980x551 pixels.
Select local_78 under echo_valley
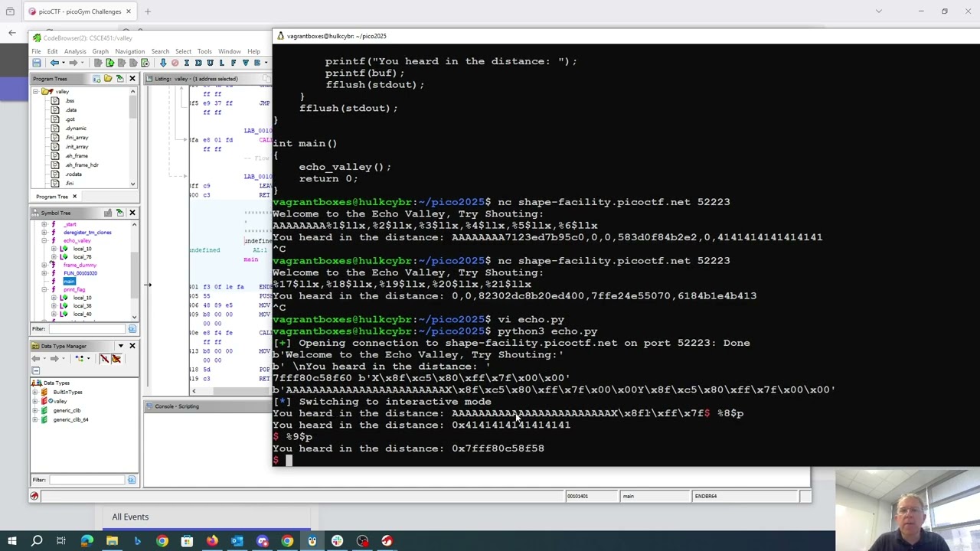tap(82, 256)
